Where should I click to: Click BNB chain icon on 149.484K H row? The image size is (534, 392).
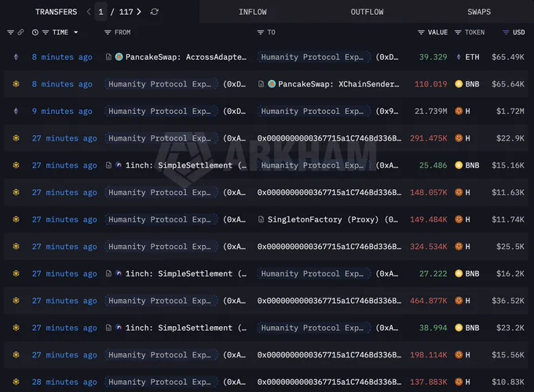16,219
